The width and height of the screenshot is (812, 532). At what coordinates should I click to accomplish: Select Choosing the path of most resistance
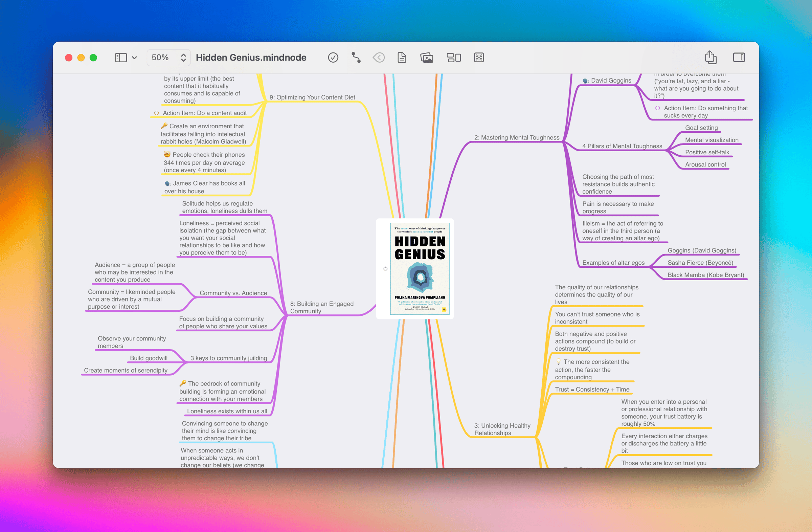coord(618,184)
